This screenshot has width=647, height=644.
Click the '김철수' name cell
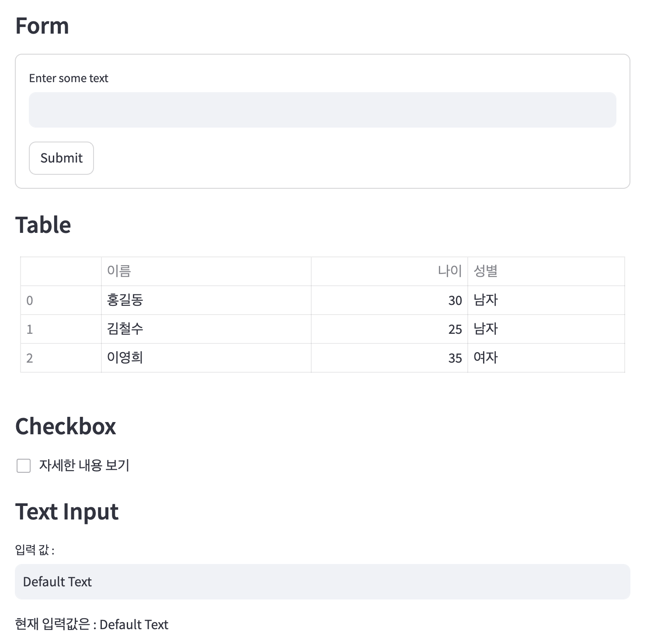[206, 329]
